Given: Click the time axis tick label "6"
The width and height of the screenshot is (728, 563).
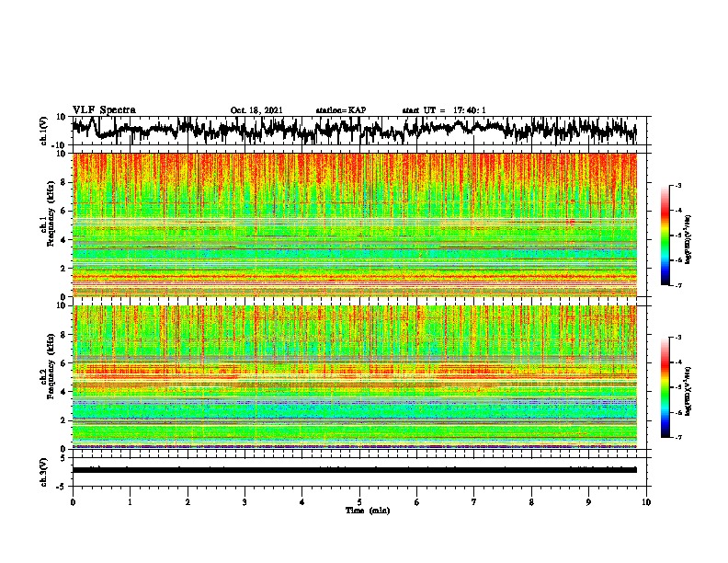Looking at the screenshot, I should pyautogui.click(x=417, y=502).
